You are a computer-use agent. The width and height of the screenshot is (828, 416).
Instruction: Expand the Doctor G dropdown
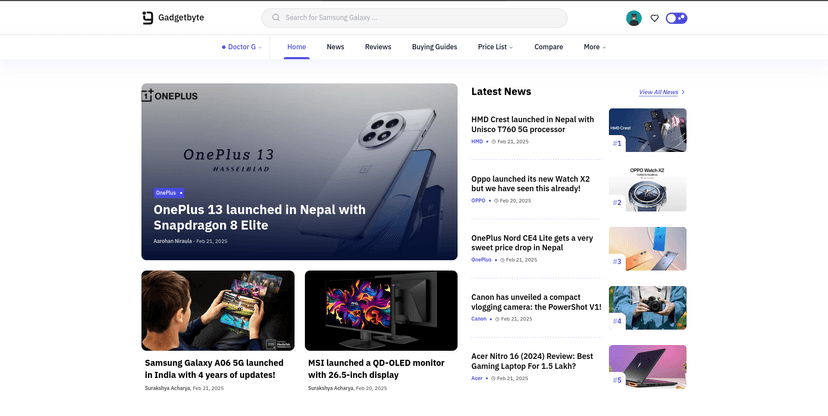(241, 47)
